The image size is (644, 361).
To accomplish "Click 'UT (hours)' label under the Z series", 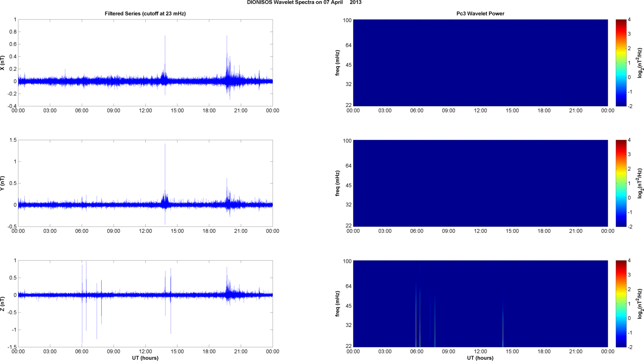I will [x=145, y=358].
